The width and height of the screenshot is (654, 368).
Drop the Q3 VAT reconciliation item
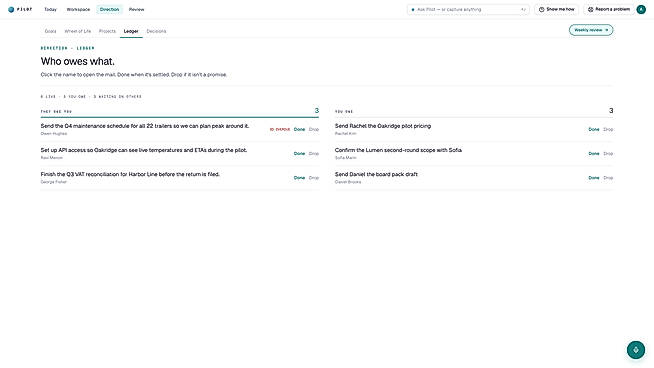coord(314,178)
